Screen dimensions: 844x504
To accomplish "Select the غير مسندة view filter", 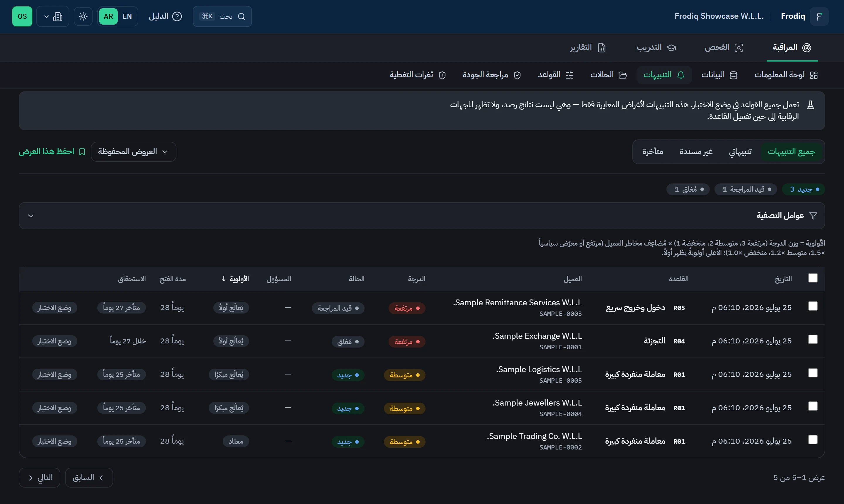I will point(696,151).
